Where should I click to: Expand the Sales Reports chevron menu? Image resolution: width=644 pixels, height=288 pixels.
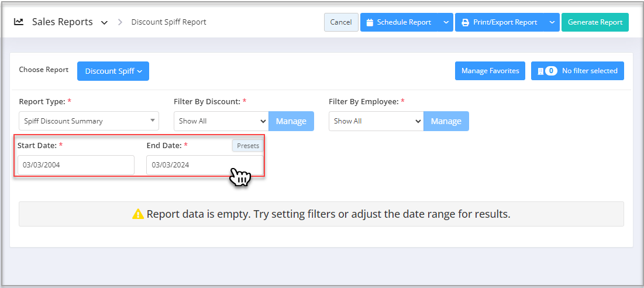(x=104, y=23)
